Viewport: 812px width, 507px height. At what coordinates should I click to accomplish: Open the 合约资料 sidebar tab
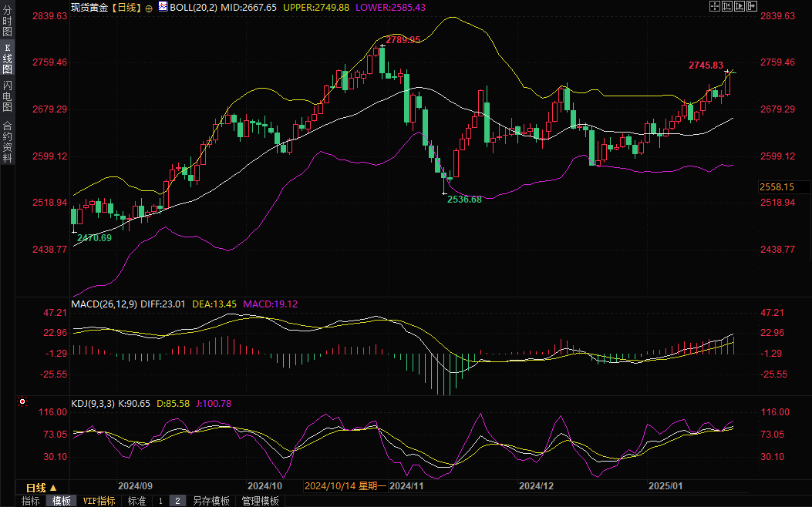click(x=7, y=142)
